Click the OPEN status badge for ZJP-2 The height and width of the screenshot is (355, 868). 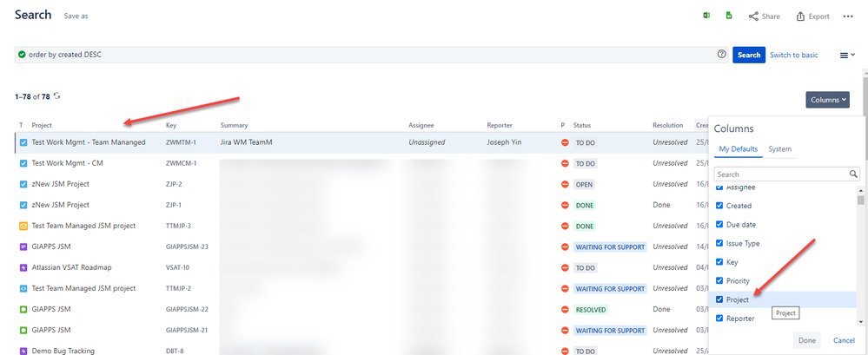pos(585,185)
